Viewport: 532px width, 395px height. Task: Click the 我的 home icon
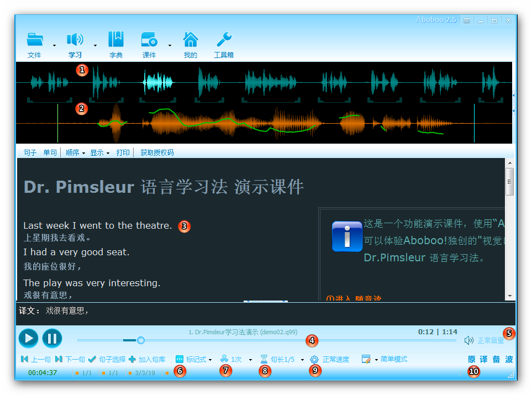tap(191, 39)
